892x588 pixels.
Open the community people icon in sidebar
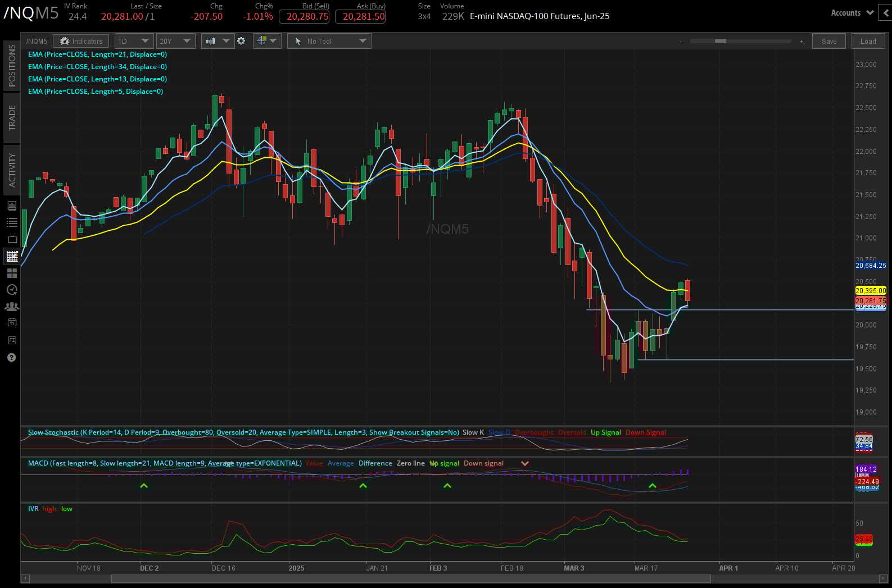pyautogui.click(x=12, y=307)
